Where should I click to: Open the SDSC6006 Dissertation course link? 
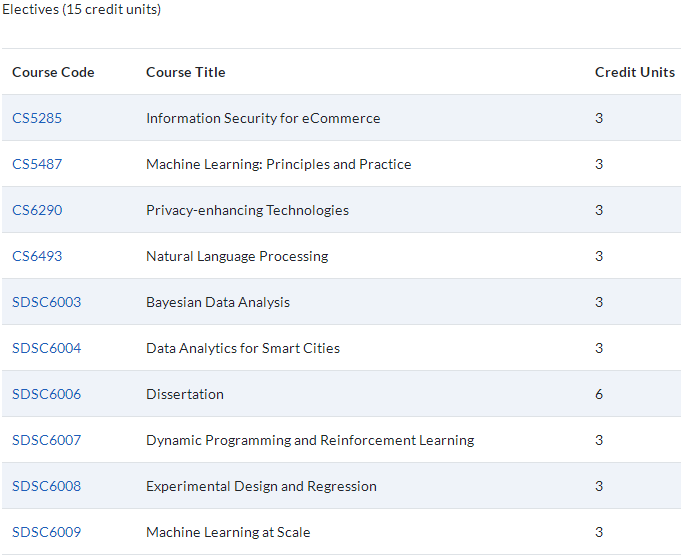pyautogui.click(x=46, y=394)
